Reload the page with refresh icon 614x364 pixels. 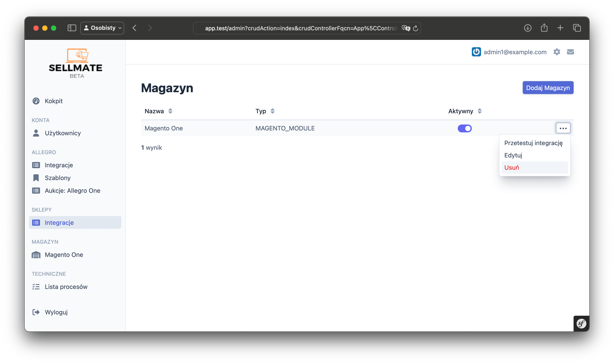[x=415, y=28]
